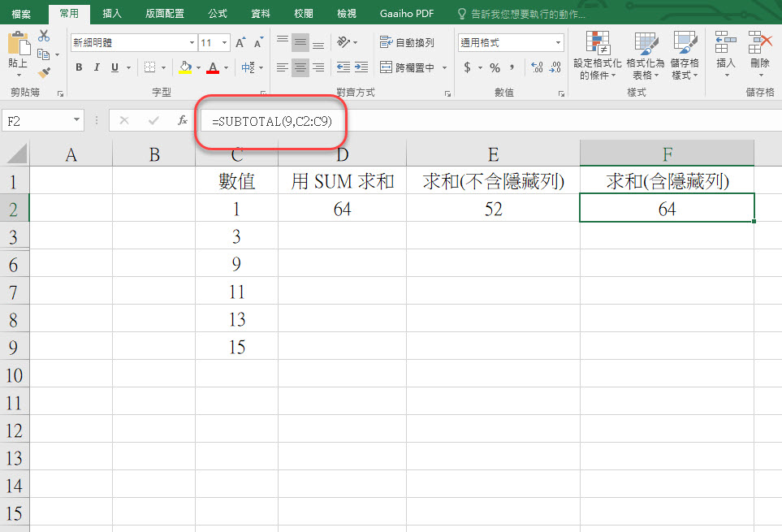Click the Insert Function fx icon
Screen dimensions: 782x532
point(183,120)
